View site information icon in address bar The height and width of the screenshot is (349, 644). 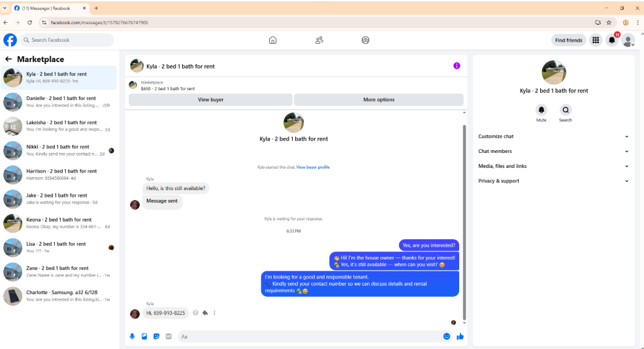(x=44, y=23)
